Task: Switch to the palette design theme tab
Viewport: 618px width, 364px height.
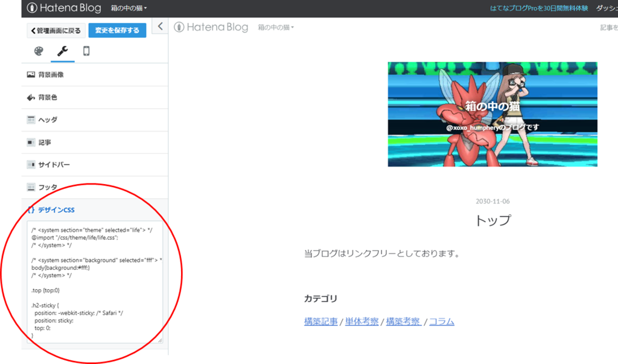Action: [x=39, y=51]
